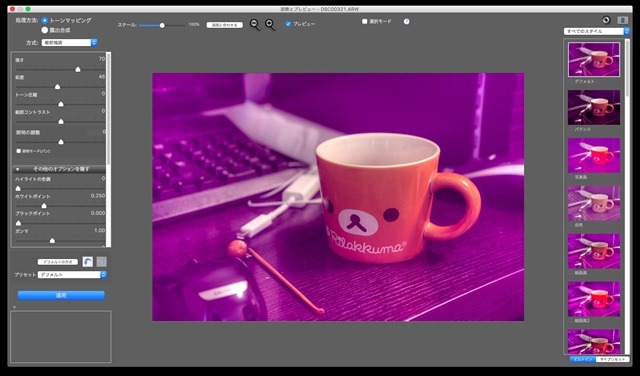Select the 露出合成 radio button
The height and width of the screenshot is (376, 640).
[x=44, y=30]
